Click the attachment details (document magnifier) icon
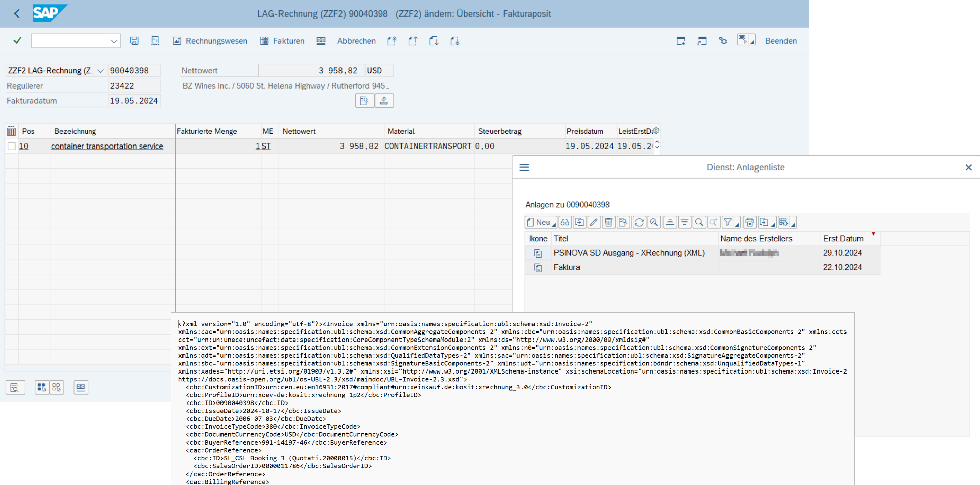The image size is (980, 485). [623, 222]
